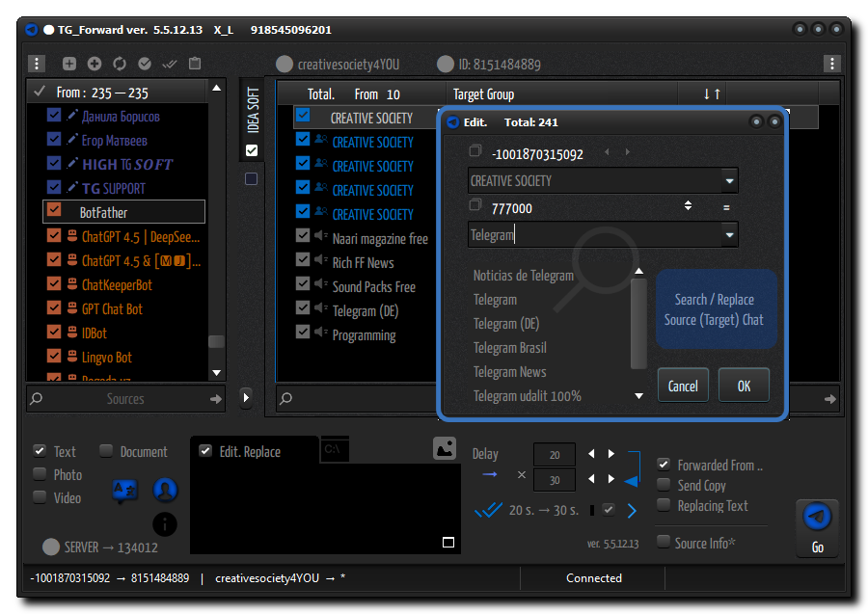
Task: Click the stepper arrows next to 777000
Action: [x=688, y=205]
